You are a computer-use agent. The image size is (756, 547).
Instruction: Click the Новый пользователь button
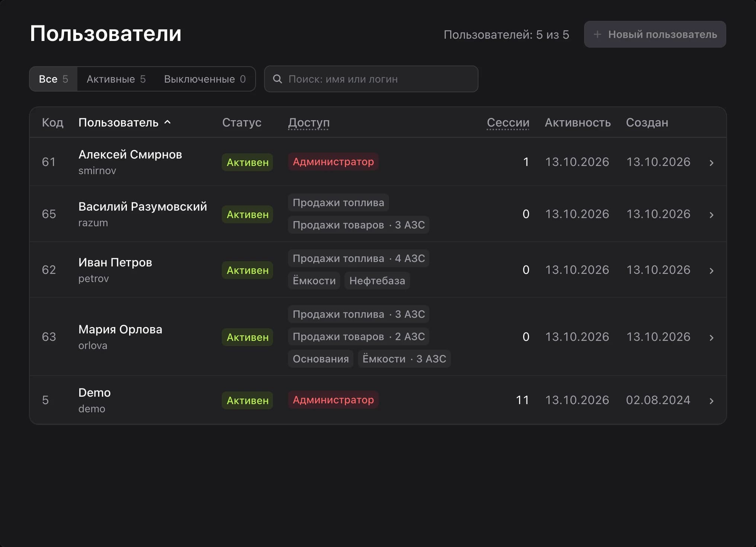(x=655, y=34)
